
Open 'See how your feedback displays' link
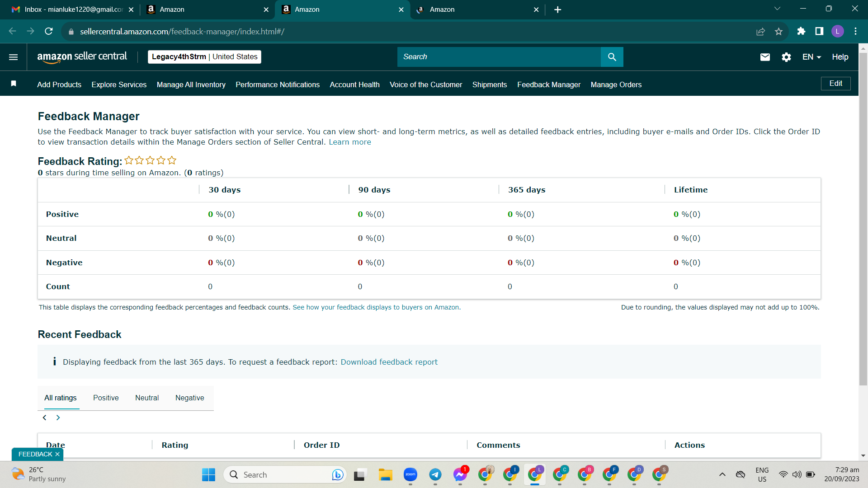(377, 307)
